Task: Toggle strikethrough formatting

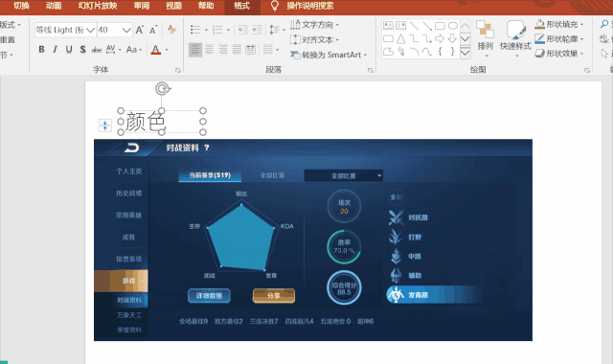Action: point(96,50)
